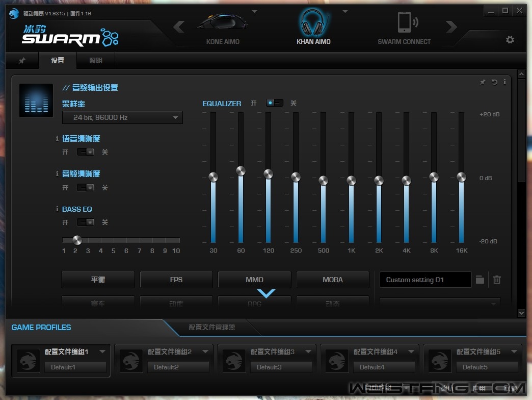Open Swarm settings gear

click(510, 40)
